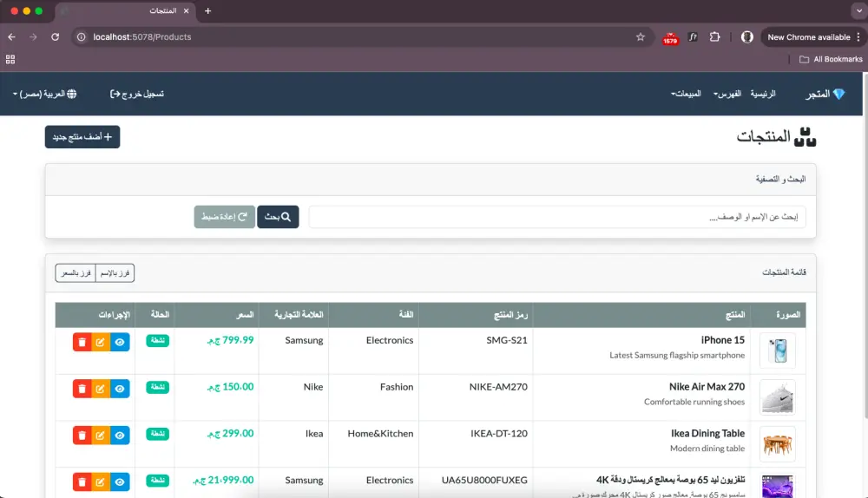Expand the الفهرس navigation dropdown
This screenshot has width=868, height=498.
pos(727,94)
